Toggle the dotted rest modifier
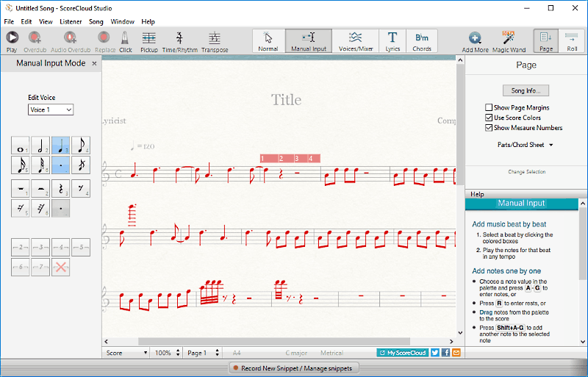 pyautogui.click(x=61, y=208)
